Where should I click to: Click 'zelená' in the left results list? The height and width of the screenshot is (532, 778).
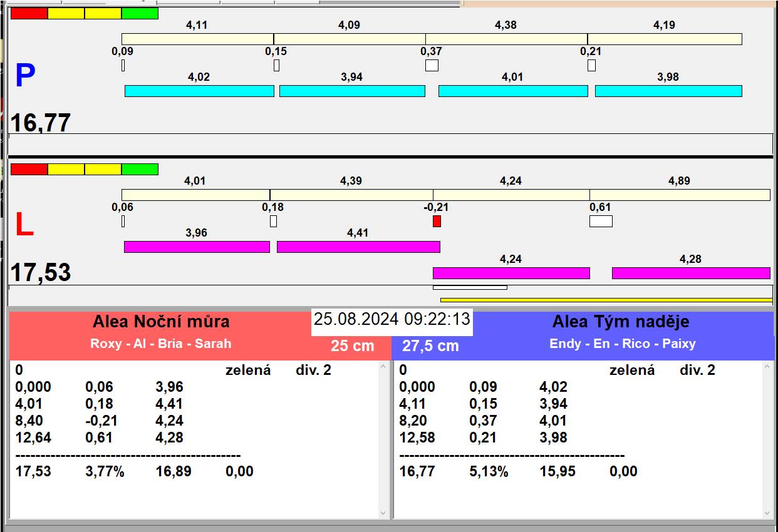pos(248,370)
